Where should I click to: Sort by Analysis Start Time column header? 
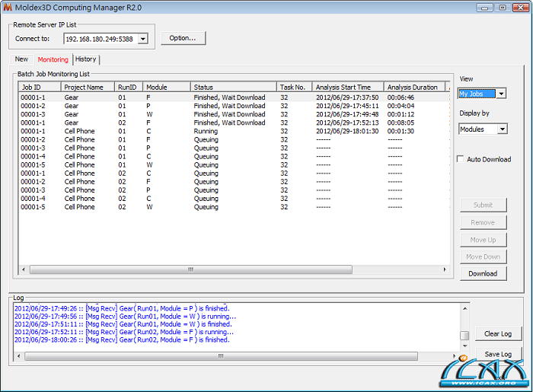pyautogui.click(x=348, y=87)
